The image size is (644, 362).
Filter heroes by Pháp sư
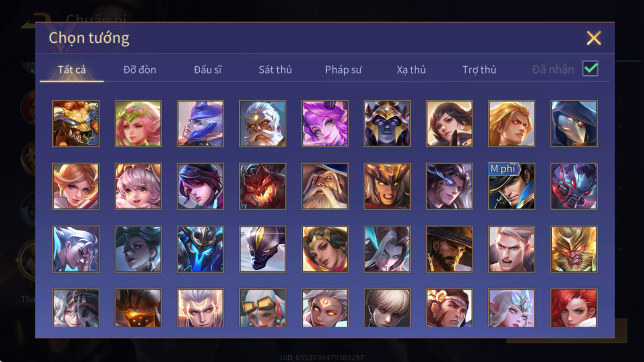pyautogui.click(x=343, y=70)
